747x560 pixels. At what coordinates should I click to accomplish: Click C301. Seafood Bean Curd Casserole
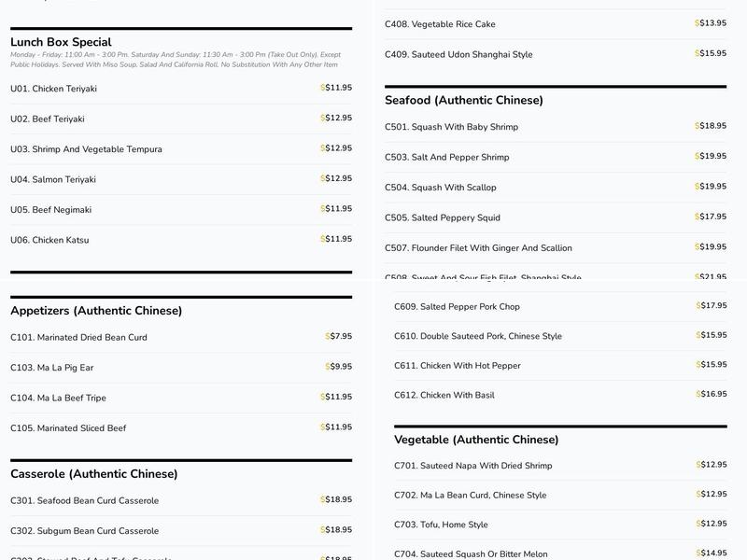(85, 501)
